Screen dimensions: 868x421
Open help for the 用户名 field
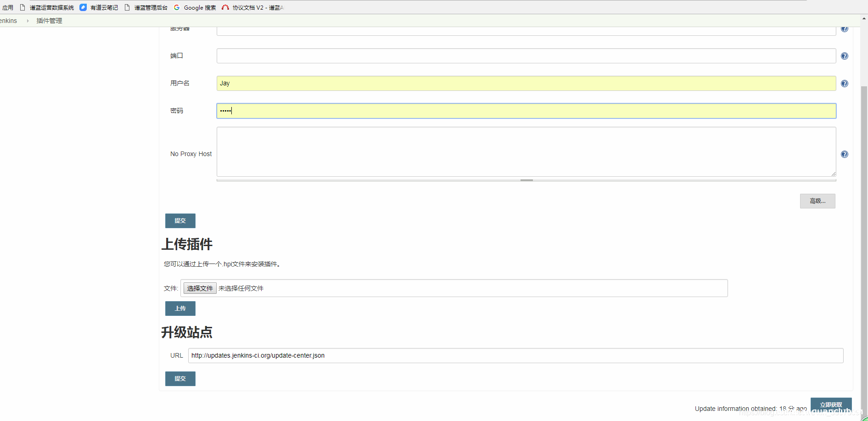[x=845, y=84]
